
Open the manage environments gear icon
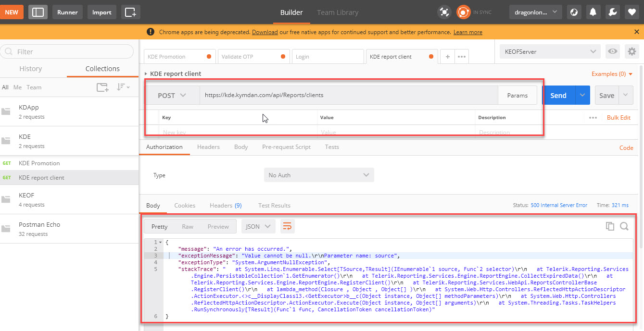click(x=632, y=51)
